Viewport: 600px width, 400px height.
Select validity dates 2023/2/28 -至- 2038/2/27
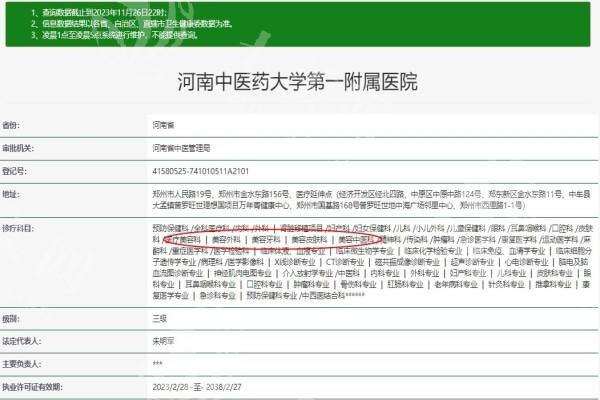click(197, 387)
